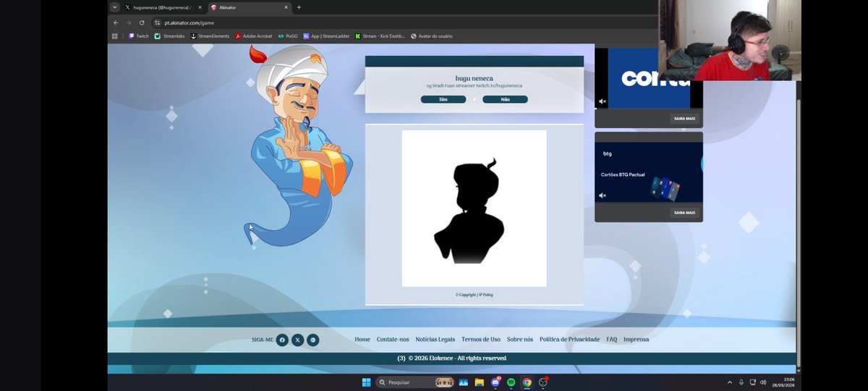The image size is (868, 391).
Task: Click the third round social icon after SIGA-ME
Action: point(312,340)
